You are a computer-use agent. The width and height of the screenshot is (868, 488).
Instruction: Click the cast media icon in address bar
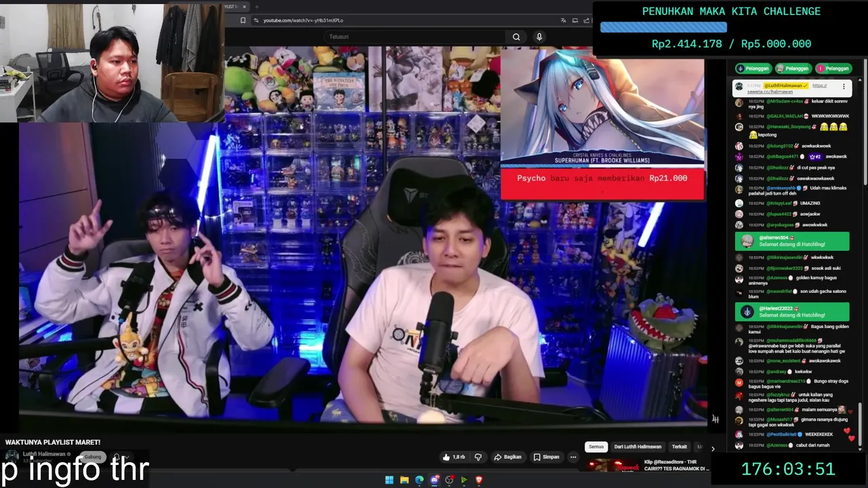[x=574, y=20]
